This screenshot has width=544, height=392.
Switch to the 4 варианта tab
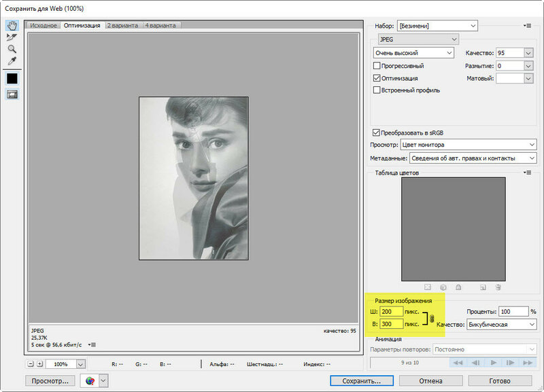click(160, 25)
